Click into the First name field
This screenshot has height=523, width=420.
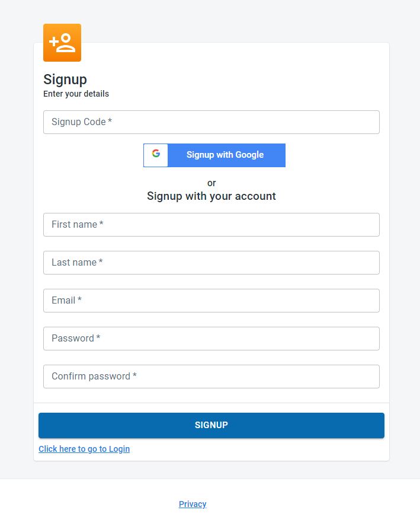[211, 225]
